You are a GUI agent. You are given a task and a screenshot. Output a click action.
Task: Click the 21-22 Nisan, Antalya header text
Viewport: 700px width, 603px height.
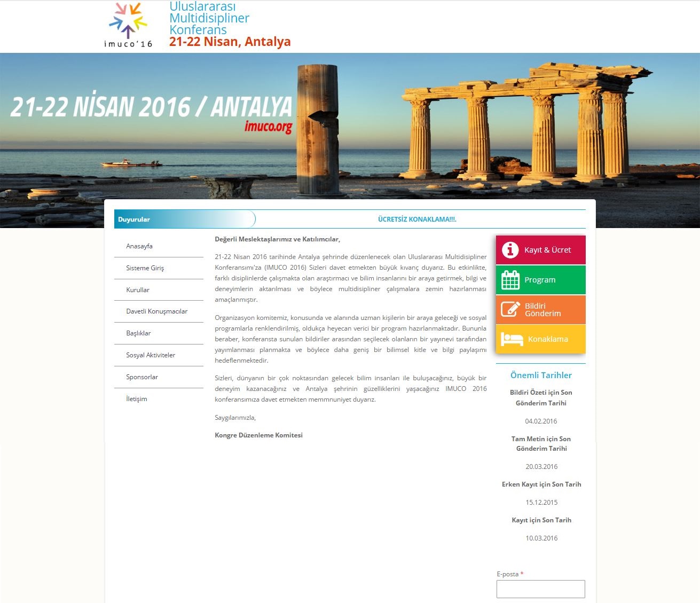(230, 42)
